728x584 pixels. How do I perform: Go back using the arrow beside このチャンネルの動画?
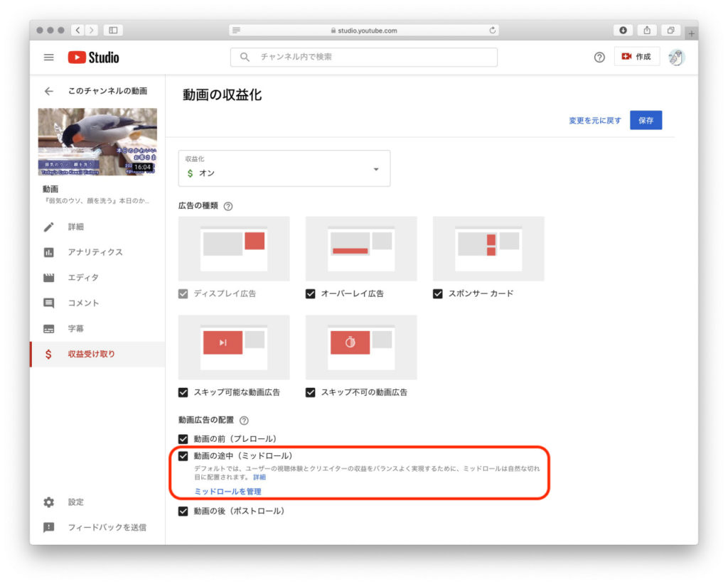pyautogui.click(x=48, y=91)
